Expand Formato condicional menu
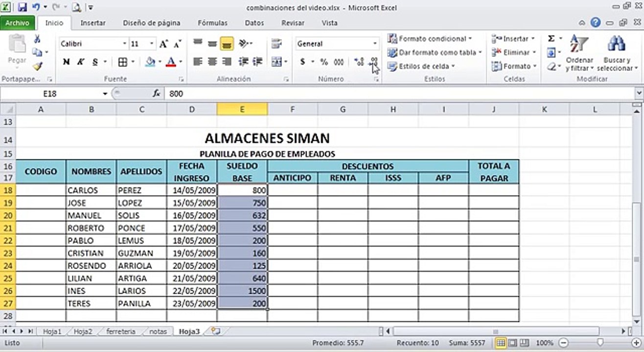The image size is (644, 352). tap(429, 39)
